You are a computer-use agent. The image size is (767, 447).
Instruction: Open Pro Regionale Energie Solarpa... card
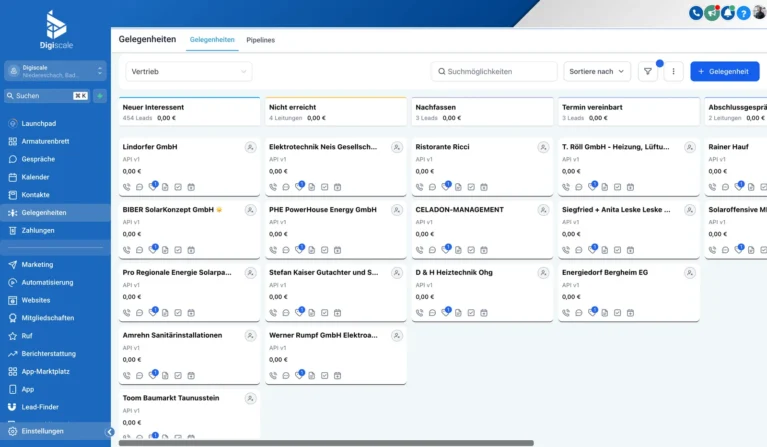(189, 292)
